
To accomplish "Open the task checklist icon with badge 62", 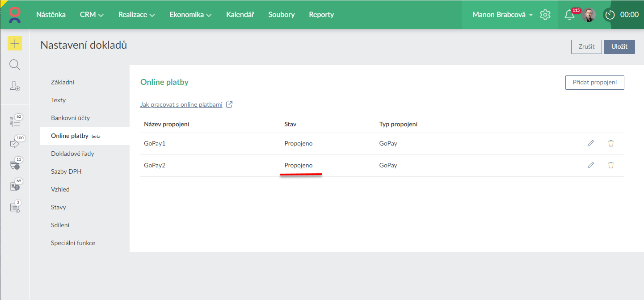I will [x=15, y=122].
